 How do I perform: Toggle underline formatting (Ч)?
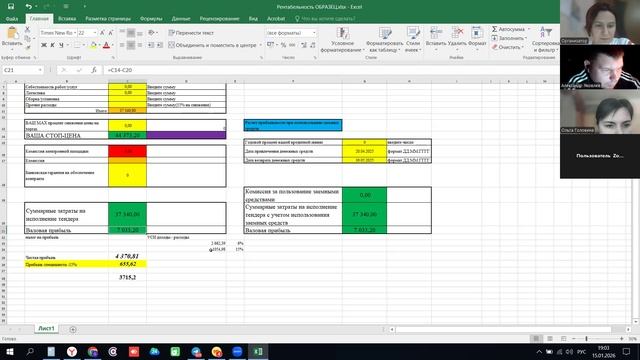click(61, 45)
